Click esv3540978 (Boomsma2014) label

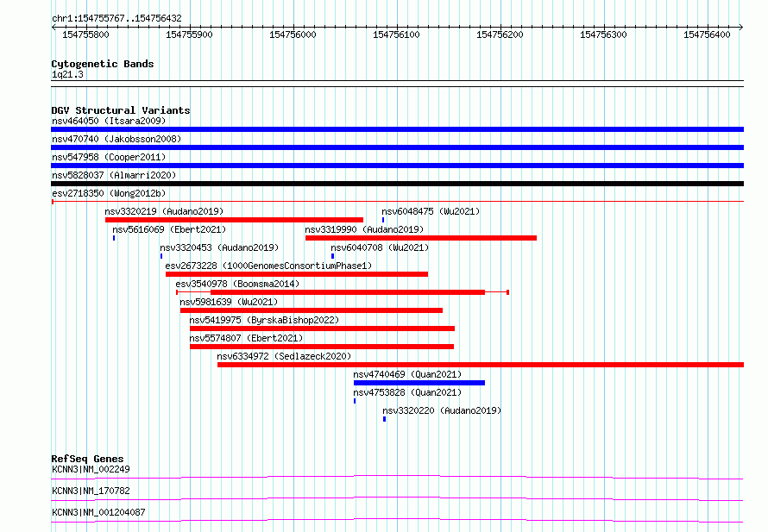point(237,284)
